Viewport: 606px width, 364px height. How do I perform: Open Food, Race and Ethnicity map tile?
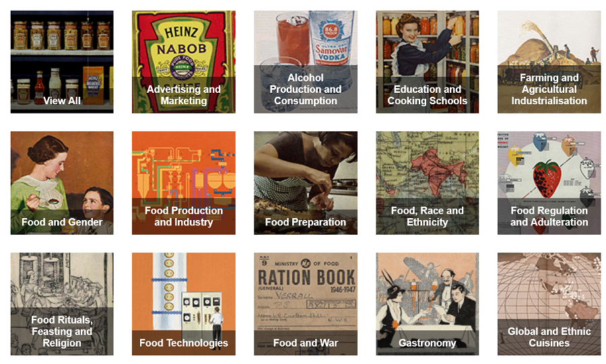pyautogui.click(x=427, y=183)
